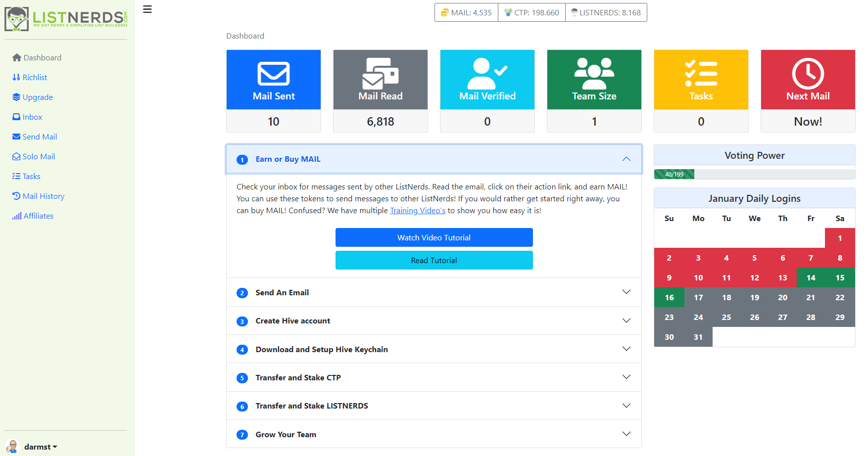This screenshot has height=456, width=868.
Task: Expand the Send An Email section
Action: pyautogui.click(x=434, y=292)
